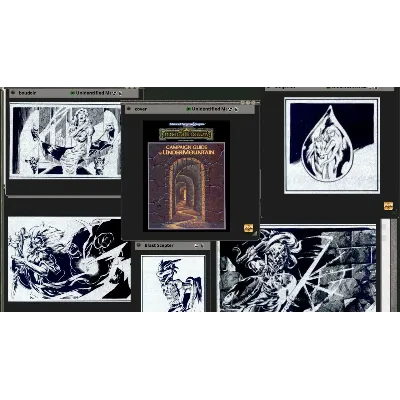Click the green status dot in cover window
Screen dimensions: 400x400
point(188,109)
